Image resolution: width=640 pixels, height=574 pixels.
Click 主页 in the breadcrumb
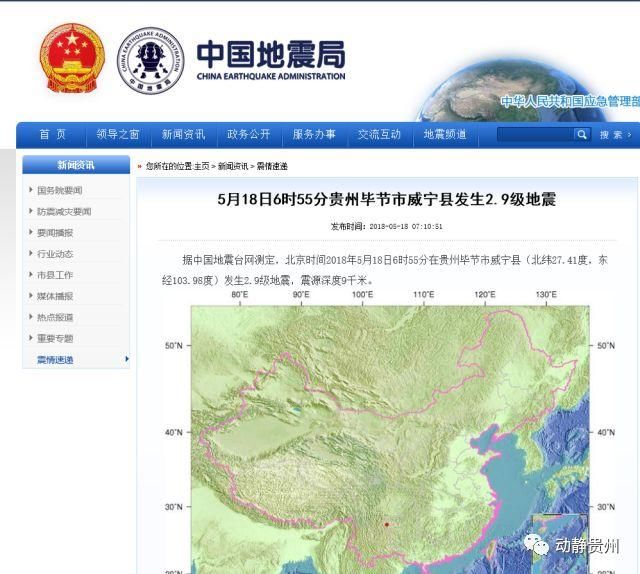click(x=202, y=166)
